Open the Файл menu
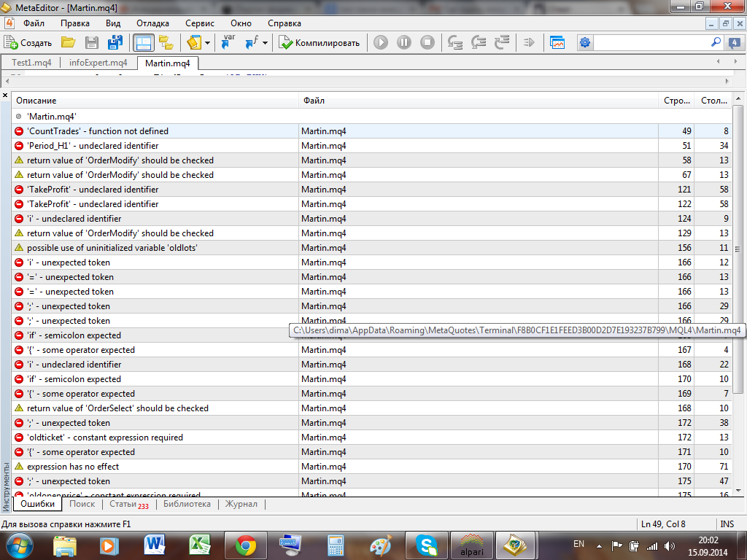This screenshot has height=560, width=747. (34, 23)
